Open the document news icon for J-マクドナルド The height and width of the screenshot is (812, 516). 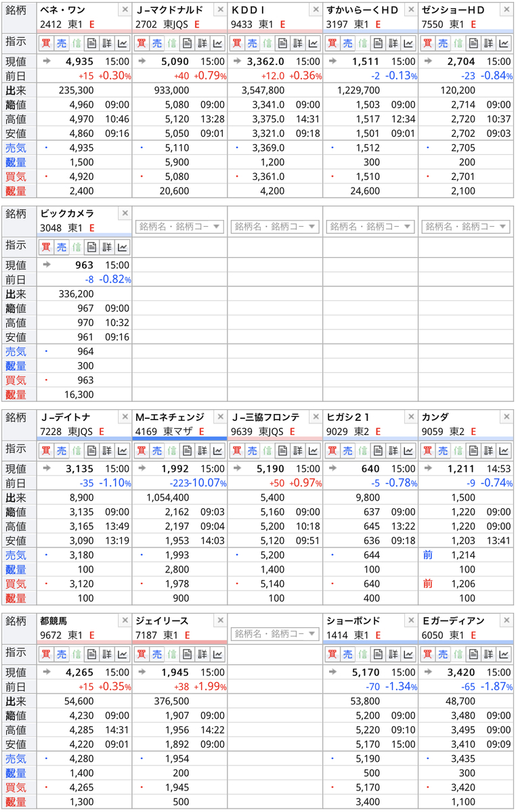click(187, 43)
